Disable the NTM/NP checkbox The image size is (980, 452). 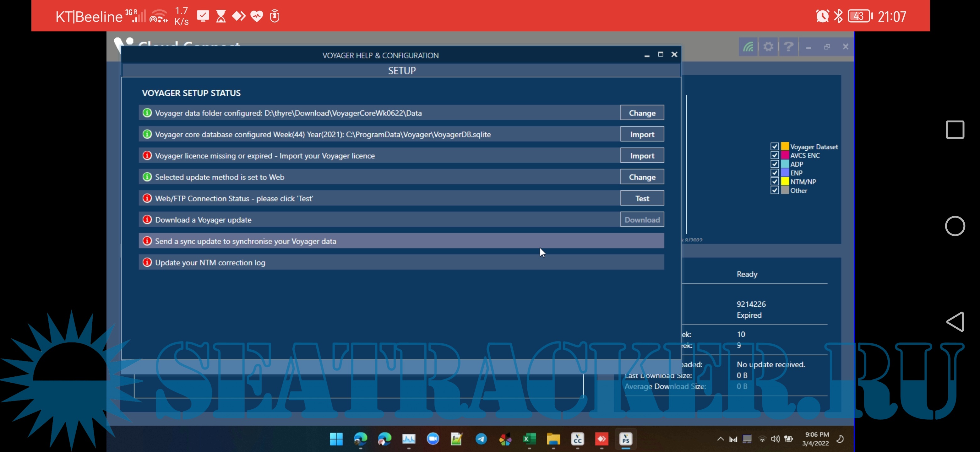pos(774,181)
